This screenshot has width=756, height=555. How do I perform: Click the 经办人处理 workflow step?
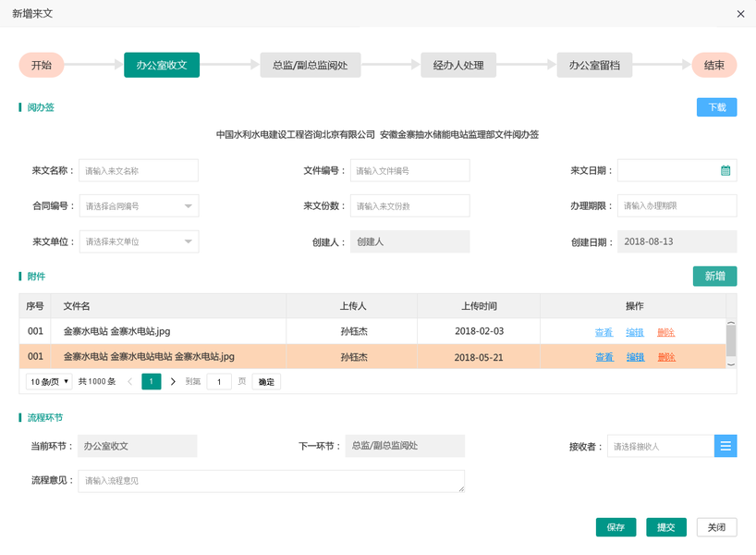coord(458,65)
